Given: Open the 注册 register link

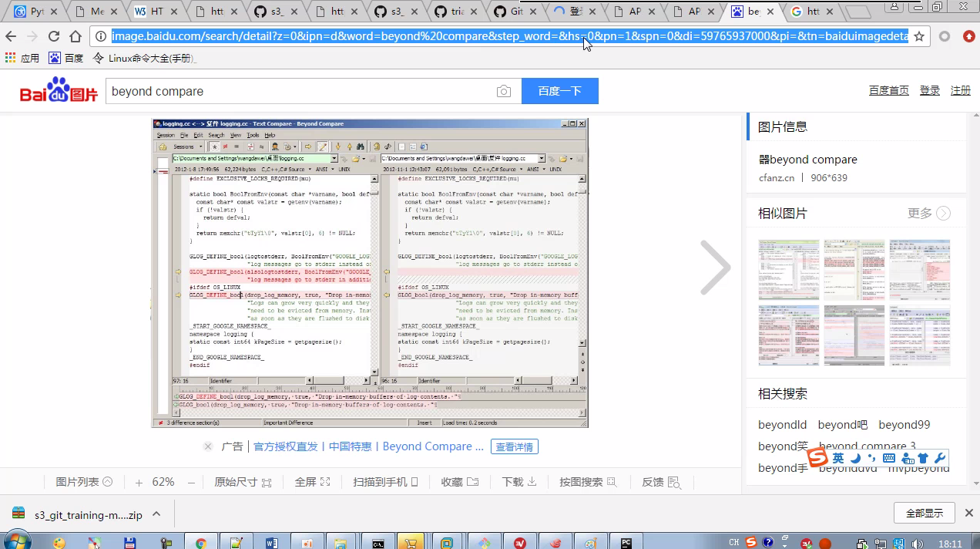Looking at the screenshot, I should [961, 90].
